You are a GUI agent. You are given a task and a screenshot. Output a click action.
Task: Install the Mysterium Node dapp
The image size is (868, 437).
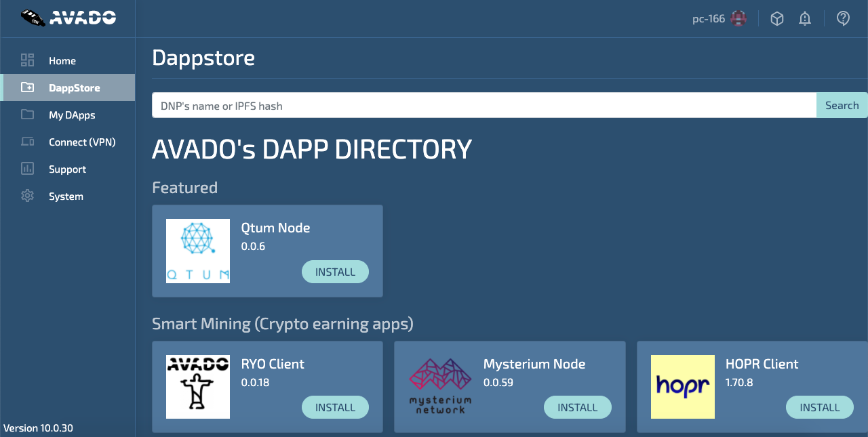pos(578,407)
